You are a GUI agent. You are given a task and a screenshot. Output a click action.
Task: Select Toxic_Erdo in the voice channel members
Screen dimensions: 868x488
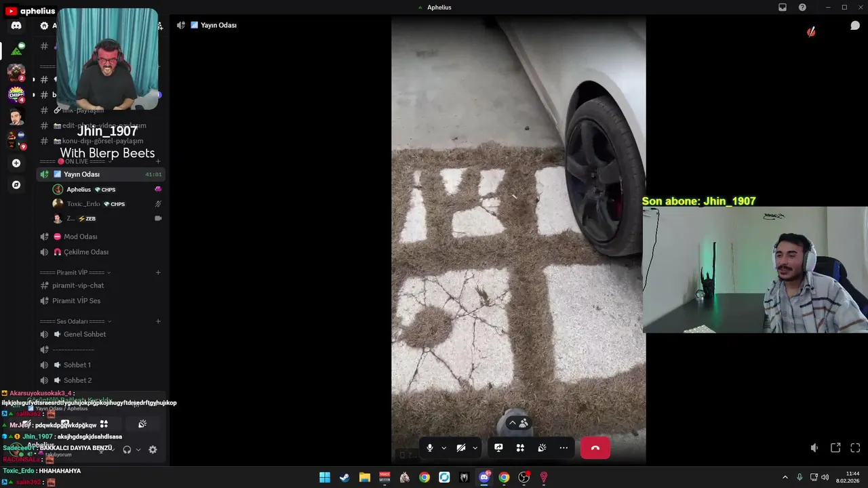107,204
